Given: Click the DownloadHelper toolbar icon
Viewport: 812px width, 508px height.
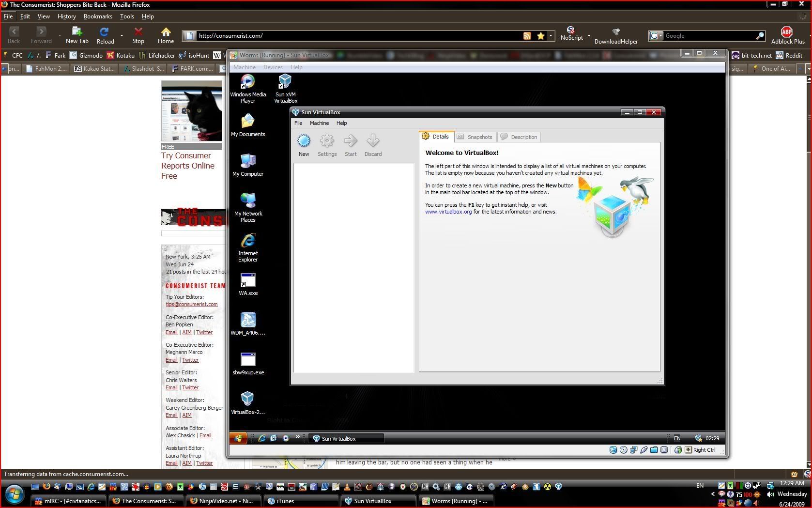Looking at the screenshot, I should pyautogui.click(x=616, y=35).
